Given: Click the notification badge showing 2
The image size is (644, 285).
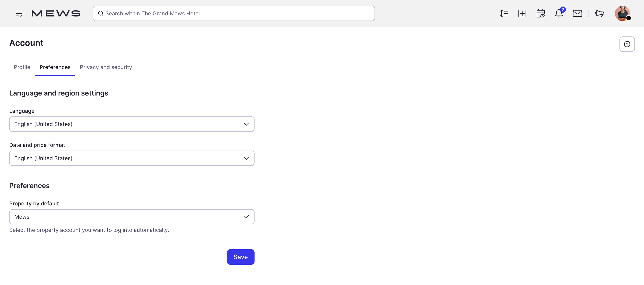Looking at the screenshot, I should 563,10.
